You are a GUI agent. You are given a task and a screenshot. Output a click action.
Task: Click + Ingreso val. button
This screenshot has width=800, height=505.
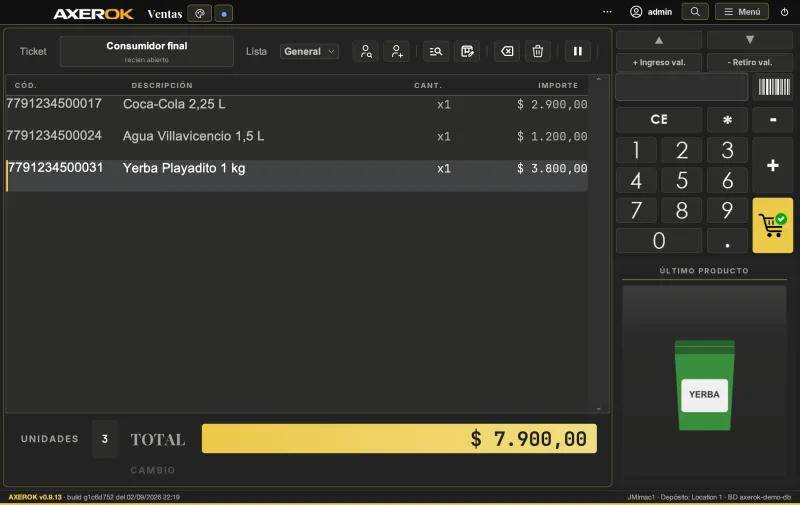(659, 62)
